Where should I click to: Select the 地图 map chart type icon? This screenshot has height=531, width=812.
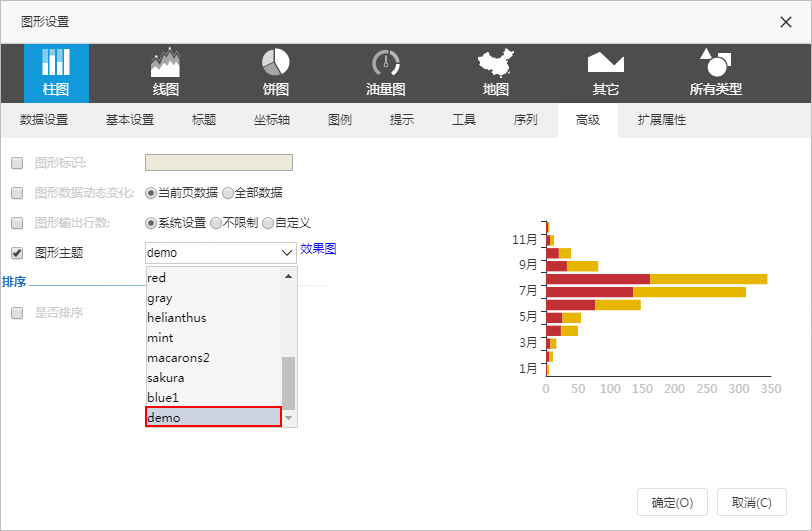point(496,73)
